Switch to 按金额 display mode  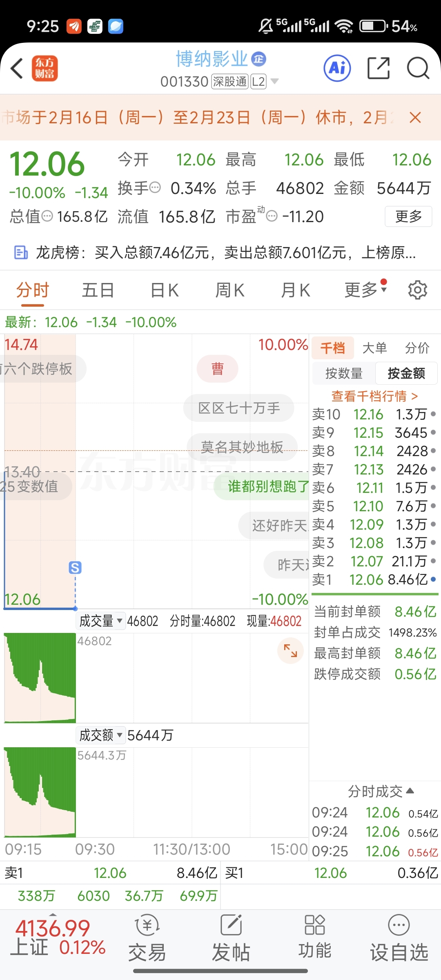coord(406,373)
